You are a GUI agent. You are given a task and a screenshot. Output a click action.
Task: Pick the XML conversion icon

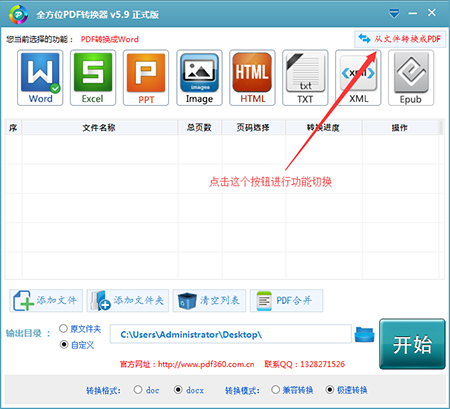pyautogui.click(x=358, y=78)
